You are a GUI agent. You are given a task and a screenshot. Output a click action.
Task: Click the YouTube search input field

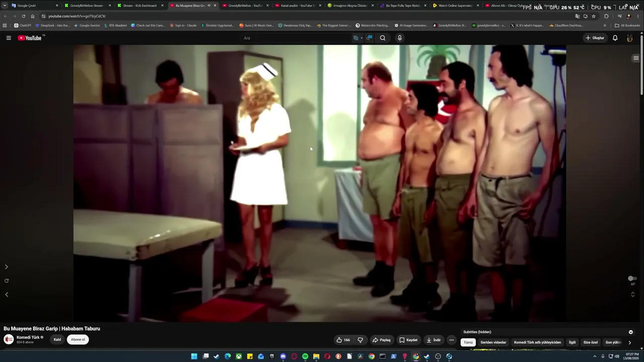click(297, 38)
